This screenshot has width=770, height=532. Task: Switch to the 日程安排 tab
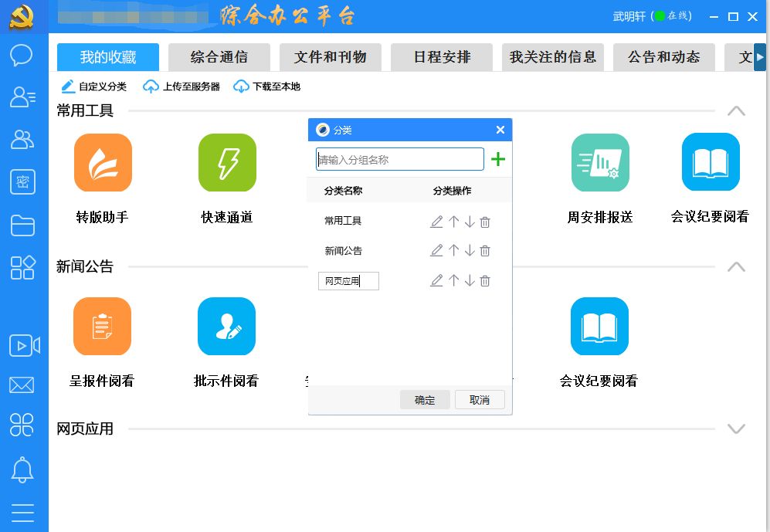(x=442, y=57)
